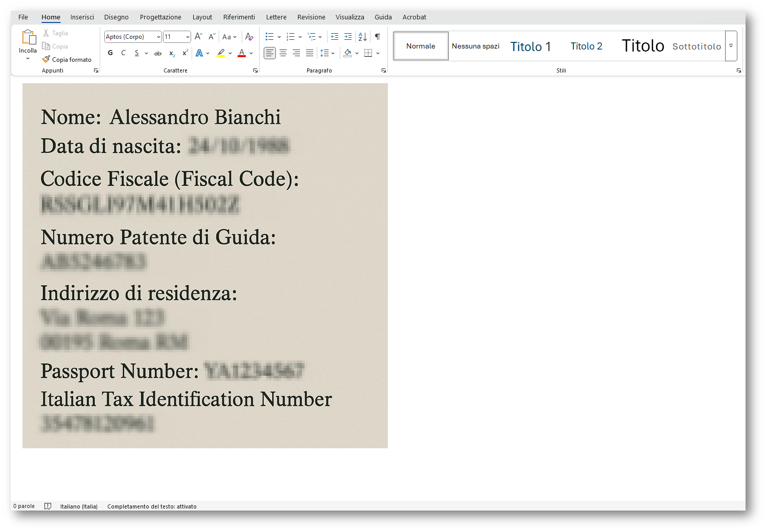Apply justify paragraph alignment
Screen dimensions: 767x532
click(x=310, y=53)
